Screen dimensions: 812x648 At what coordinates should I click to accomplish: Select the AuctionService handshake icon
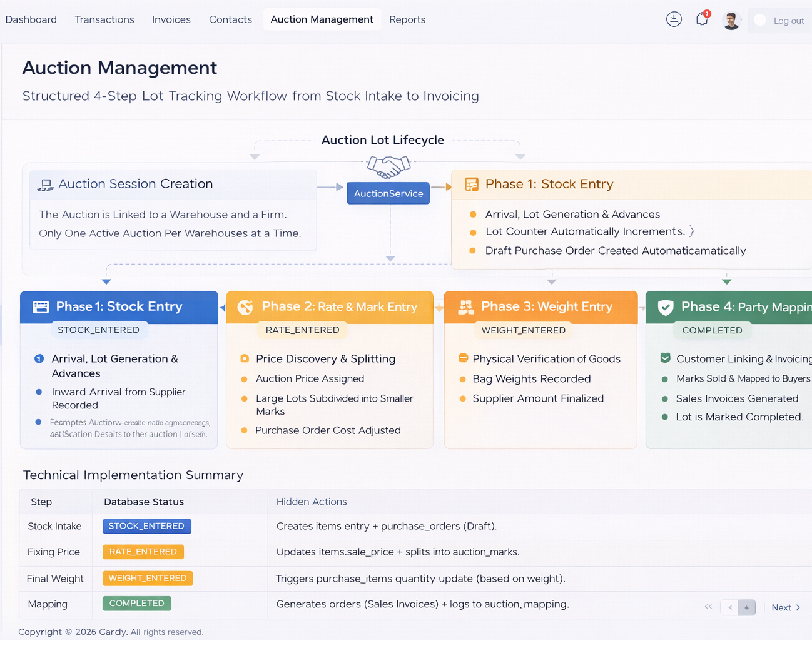[x=387, y=168]
